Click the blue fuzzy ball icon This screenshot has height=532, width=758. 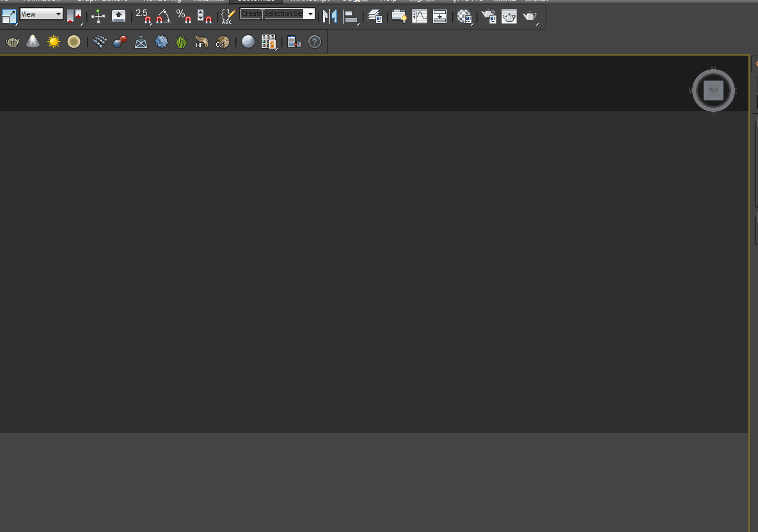tap(161, 42)
